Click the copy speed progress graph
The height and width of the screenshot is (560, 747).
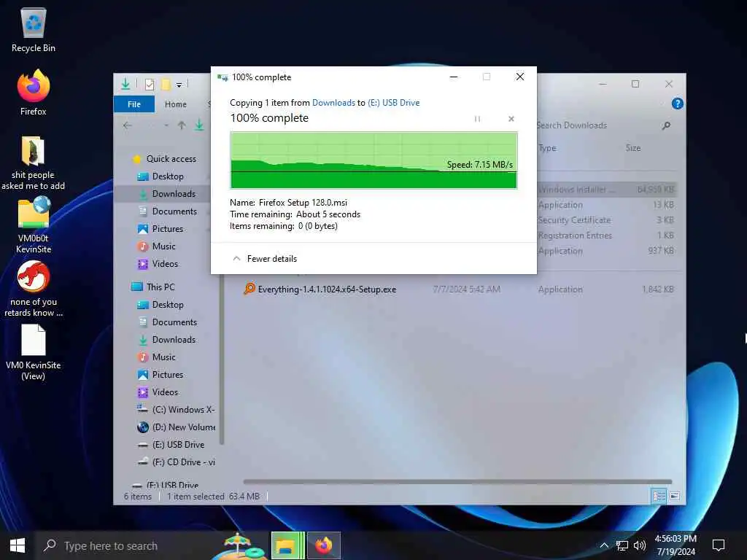pos(373,160)
